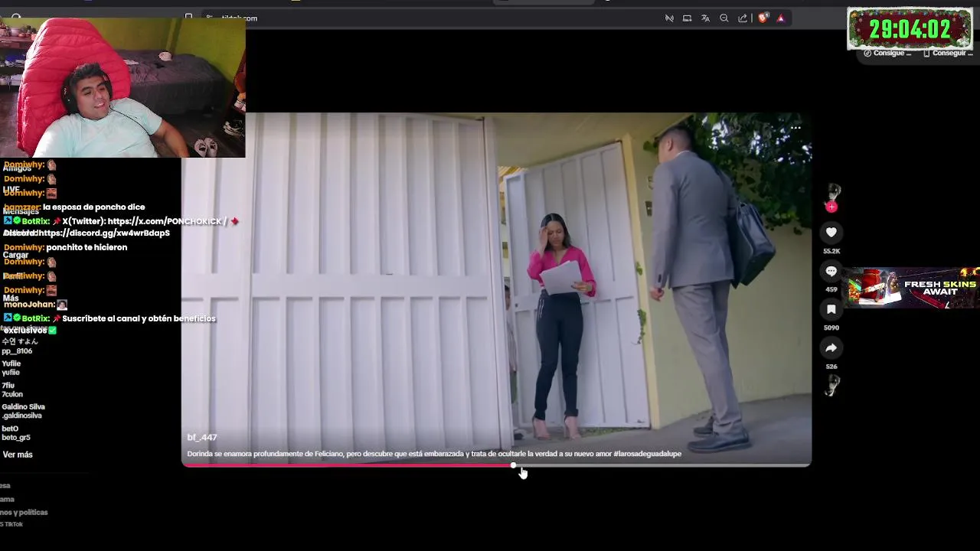Open the bf_.447 username on the video
Screen dimensions: 980x551
point(202,437)
